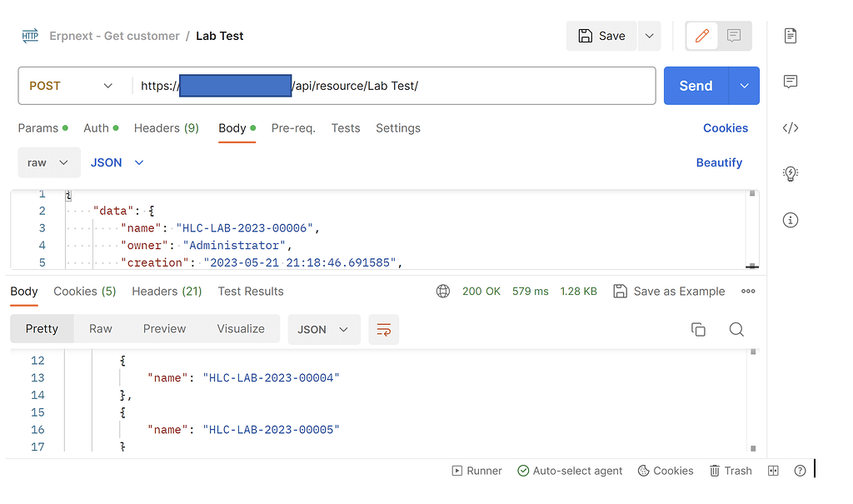Switch to comment mode icon

[734, 36]
